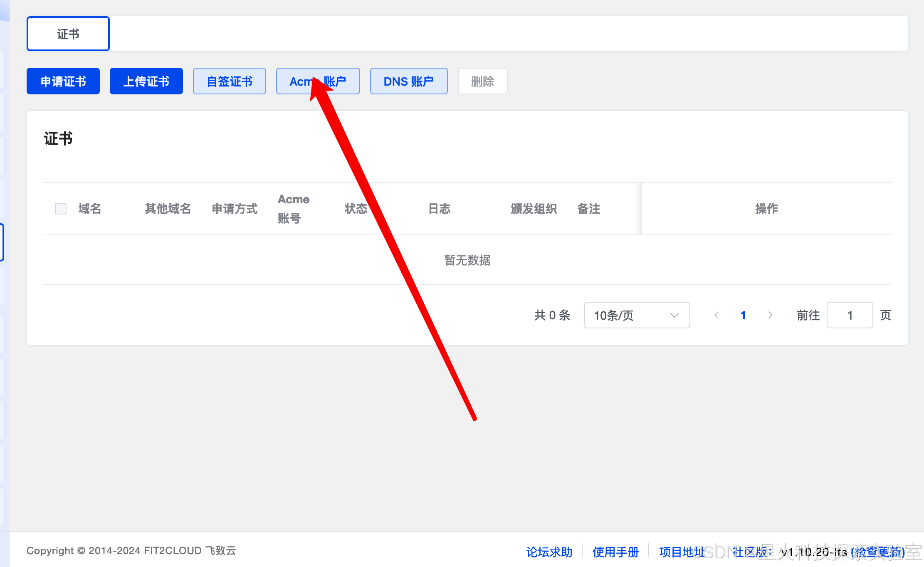Click the disabled 删除 button
924x567 pixels.
(482, 81)
